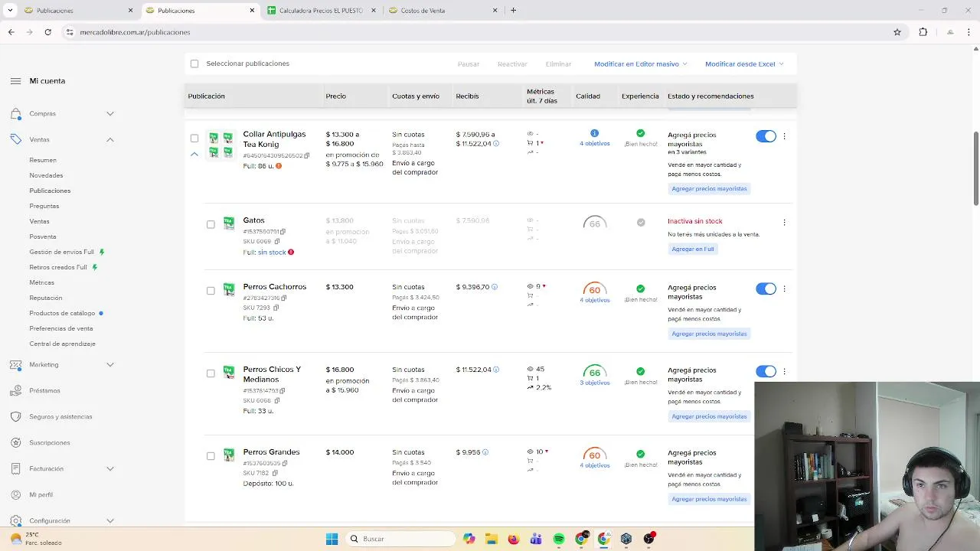The image size is (980, 551).
Task: Collapse variants under Collar Antipulgas row
Action: 194,154
